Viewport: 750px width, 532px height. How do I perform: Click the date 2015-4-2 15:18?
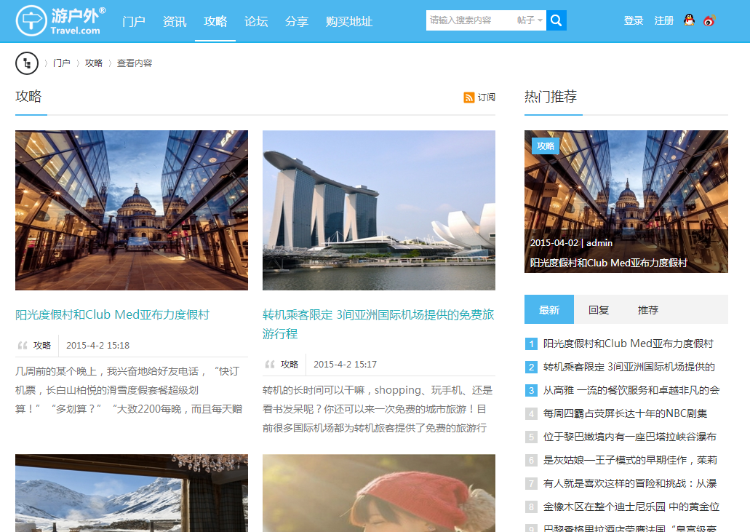pyautogui.click(x=98, y=345)
